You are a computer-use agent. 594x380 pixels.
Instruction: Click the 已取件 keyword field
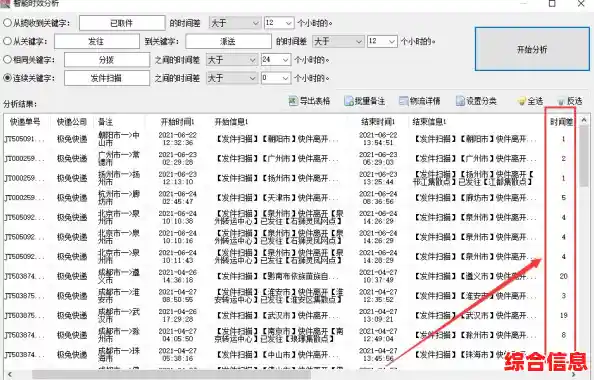click(122, 23)
